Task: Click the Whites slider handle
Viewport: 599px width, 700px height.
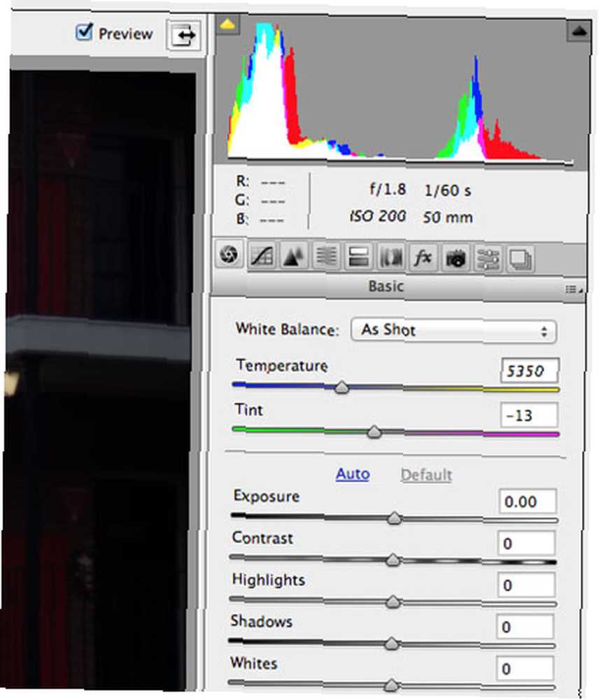Action: click(391, 685)
